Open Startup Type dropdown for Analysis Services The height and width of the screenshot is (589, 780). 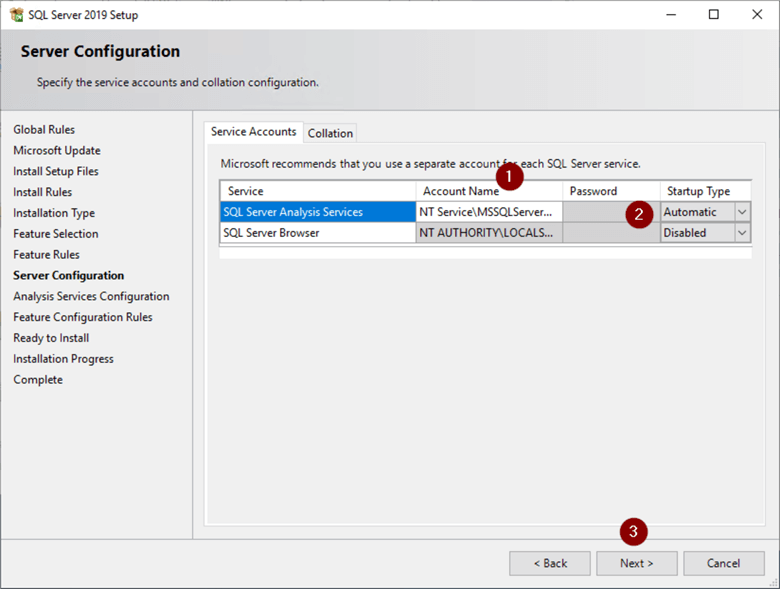(x=742, y=212)
